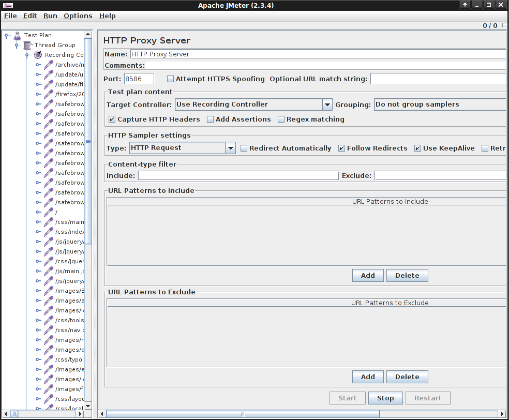The image size is (509, 420).
Task: Click the tree handle beside /firefox/20
Action: coord(38,95)
